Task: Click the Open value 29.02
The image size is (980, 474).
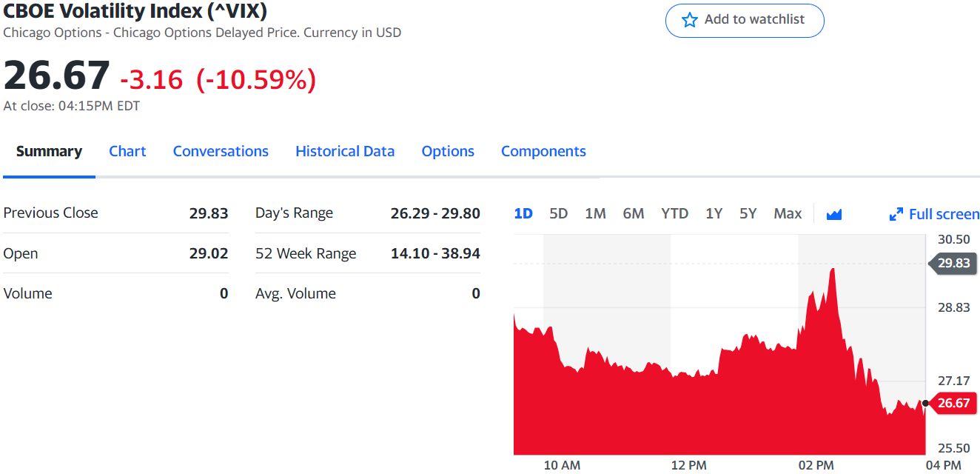Action: [x=209, y=253]
